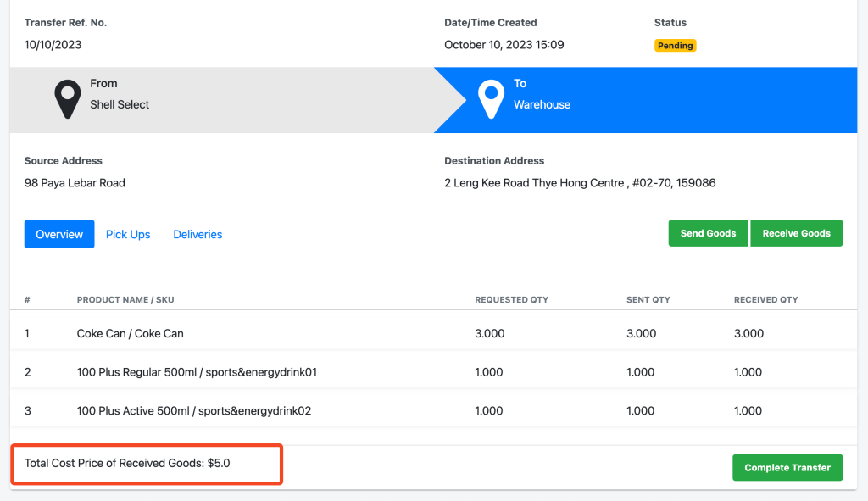Click the white To location pin icon
This screenshot has height=501, width=868.
coord(491,99)
